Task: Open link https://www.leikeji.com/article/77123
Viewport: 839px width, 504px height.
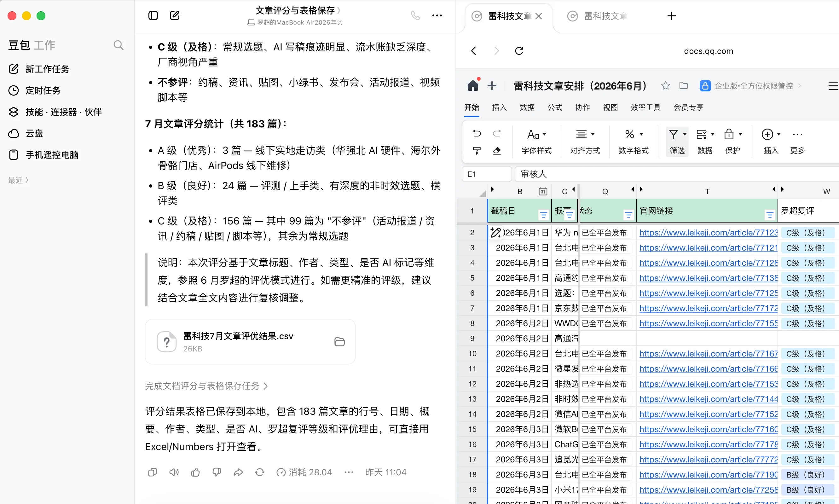Action: click(708, 233)
